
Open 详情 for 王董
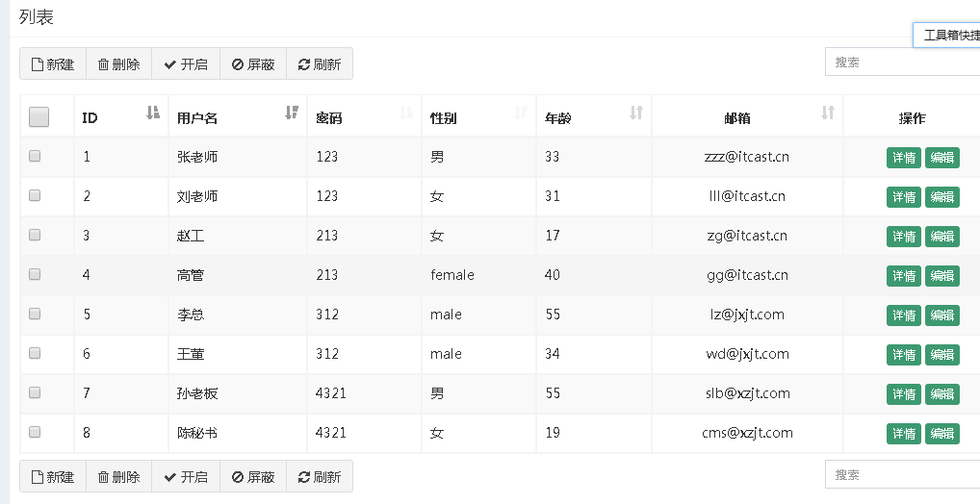[904, 354]
